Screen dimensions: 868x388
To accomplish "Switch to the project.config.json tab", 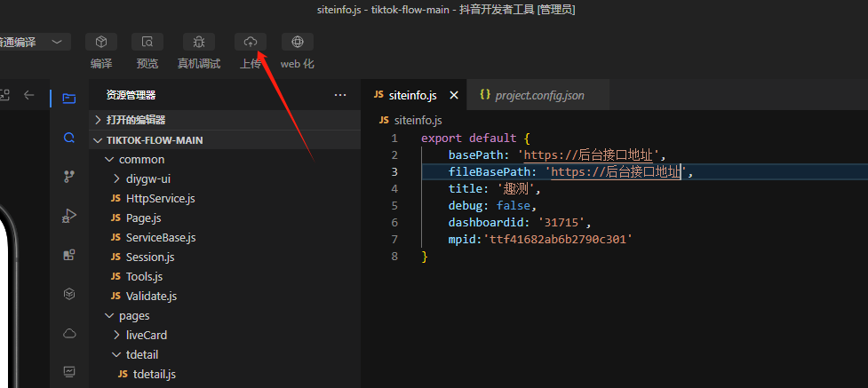I will coord(538,95).
